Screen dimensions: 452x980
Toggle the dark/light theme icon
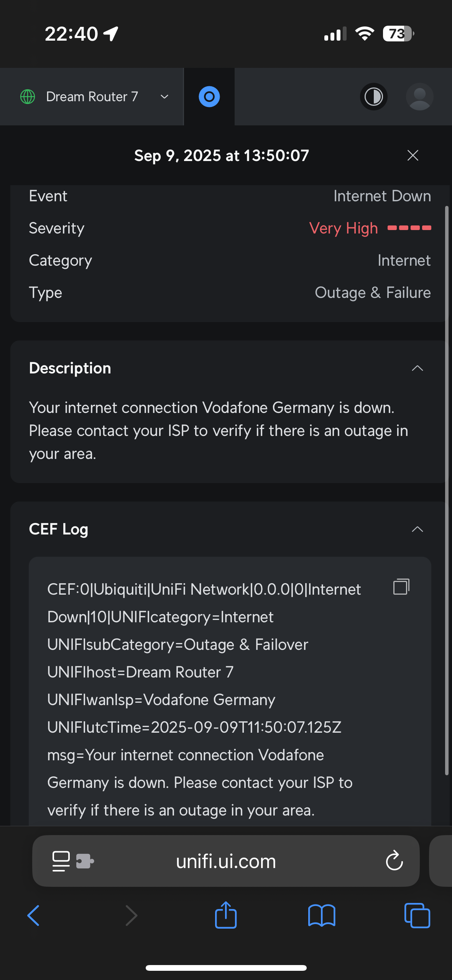click(373, 97)
